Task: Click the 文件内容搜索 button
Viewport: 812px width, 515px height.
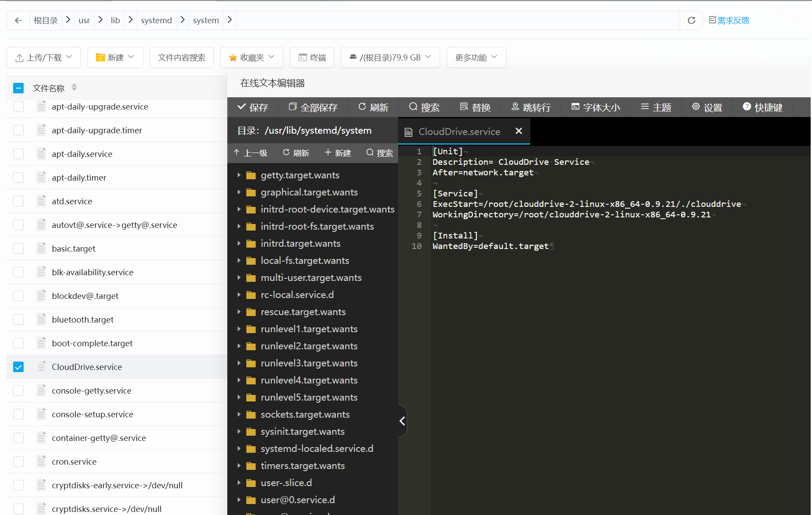Action: click(x=182, y=57)
